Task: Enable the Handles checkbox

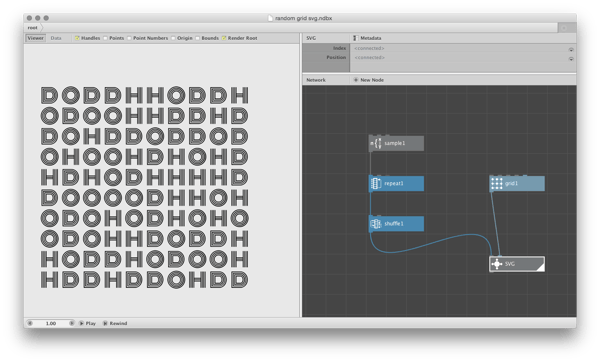Action: tap(77, 38)
